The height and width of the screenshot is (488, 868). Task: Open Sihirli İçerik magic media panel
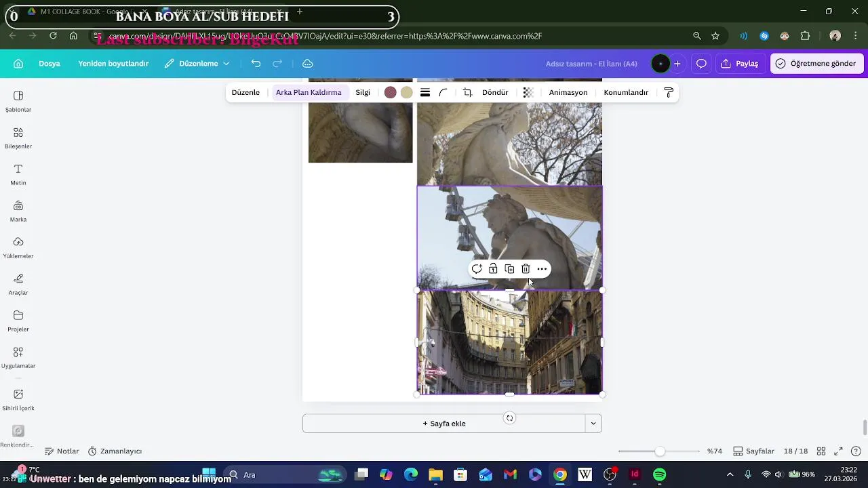coord(18,400)
